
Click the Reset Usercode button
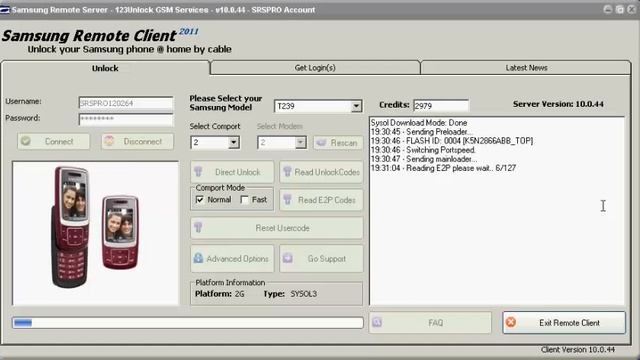277,228
